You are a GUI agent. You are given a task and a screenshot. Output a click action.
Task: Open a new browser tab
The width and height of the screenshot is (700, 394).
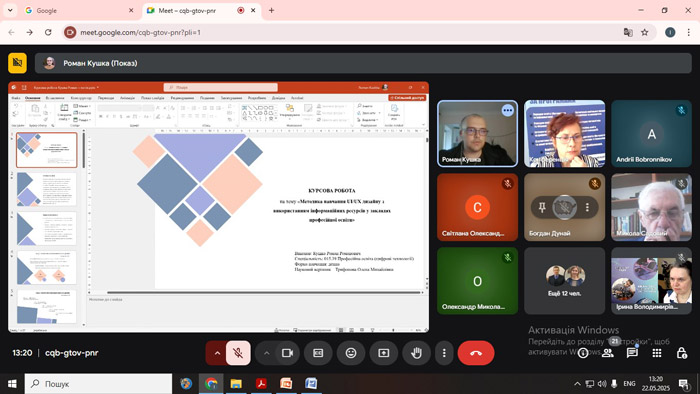271,10
